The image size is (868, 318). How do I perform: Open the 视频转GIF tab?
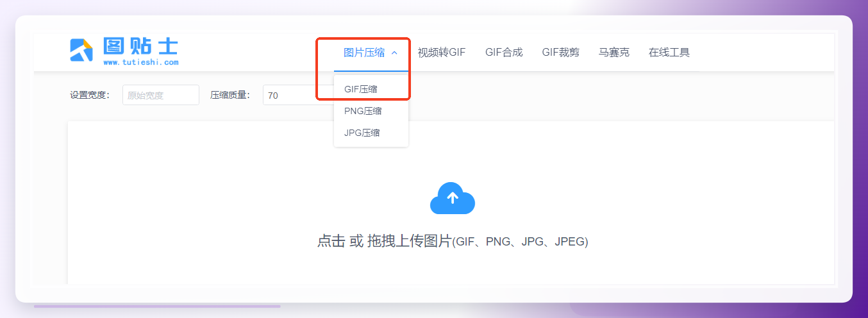(x=442, y=53)
